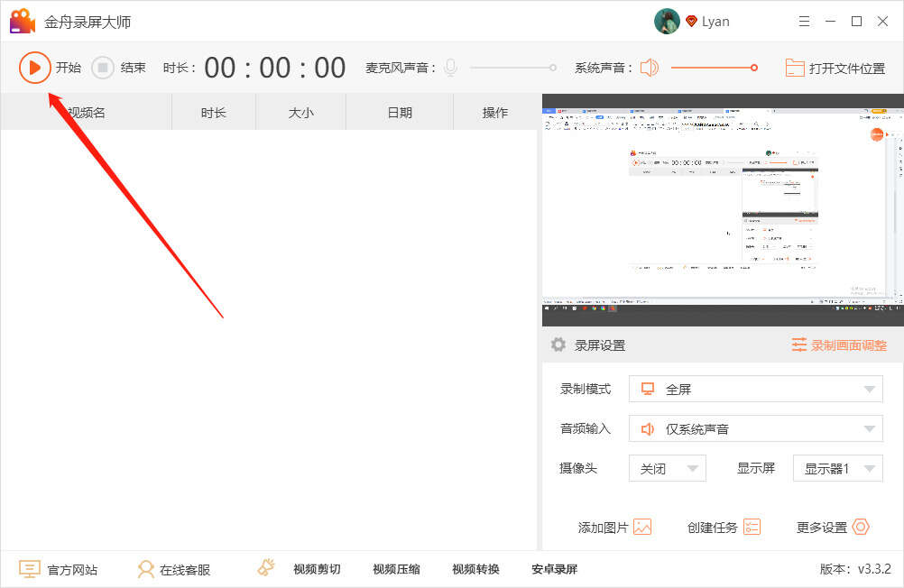Start recording with the orange play button

pos(34,68)
